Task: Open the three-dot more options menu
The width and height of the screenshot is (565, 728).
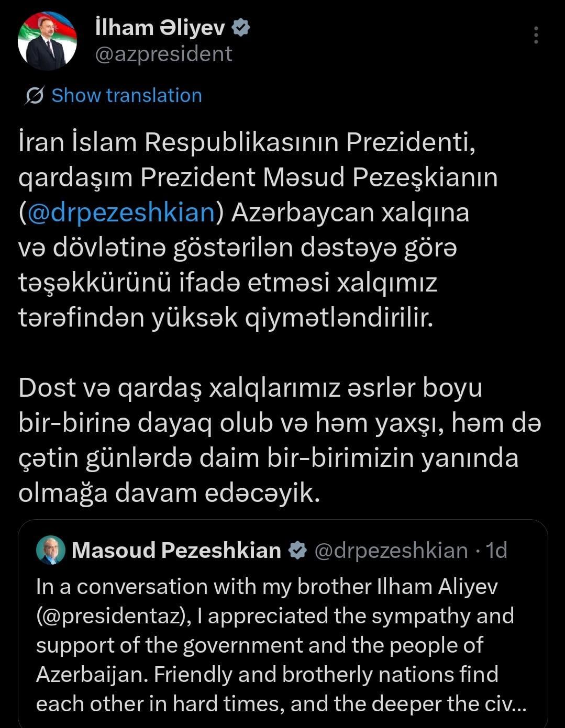Action: coord(536,35)
